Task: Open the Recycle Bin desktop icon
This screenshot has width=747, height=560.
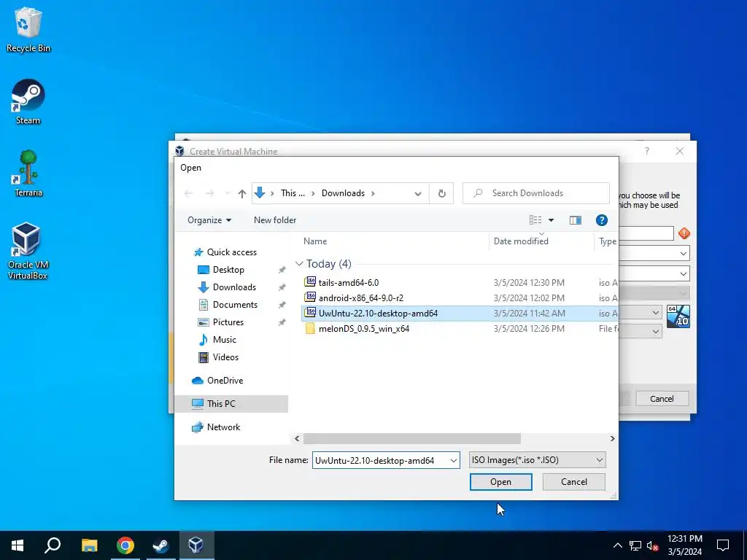Action: click(x=28, y=29)
